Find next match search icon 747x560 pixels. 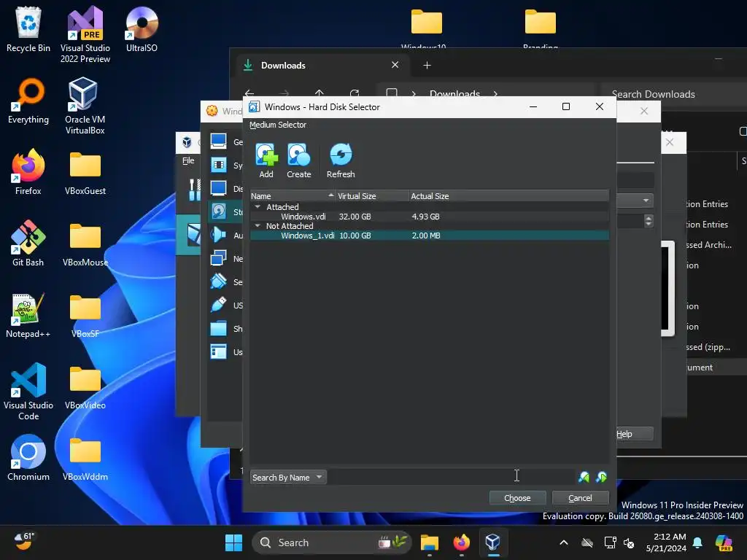coord(601,477)
